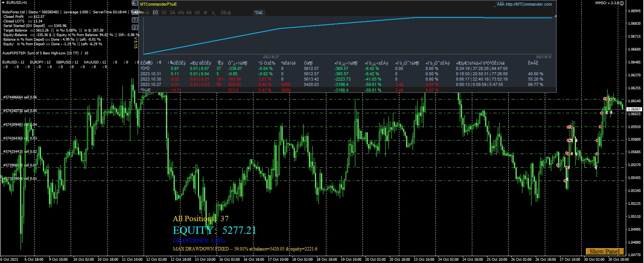The image size is (644, 263).
Task: Click the current price 1.06067 label
Action: [x=634, y=109]
